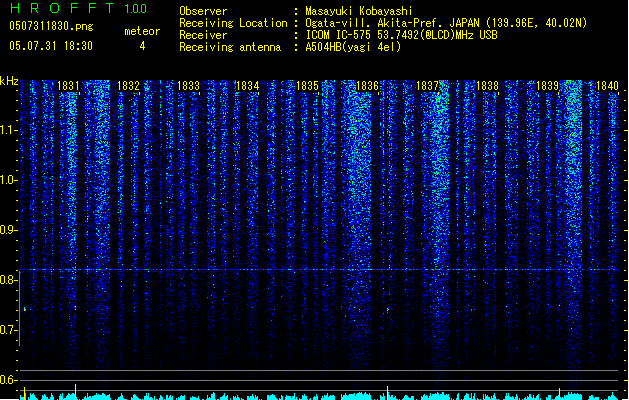Image resolution: width=629 pixels, height=400 pixels.
Task: Click the 1836 time marker
Action: pos(367,86)
